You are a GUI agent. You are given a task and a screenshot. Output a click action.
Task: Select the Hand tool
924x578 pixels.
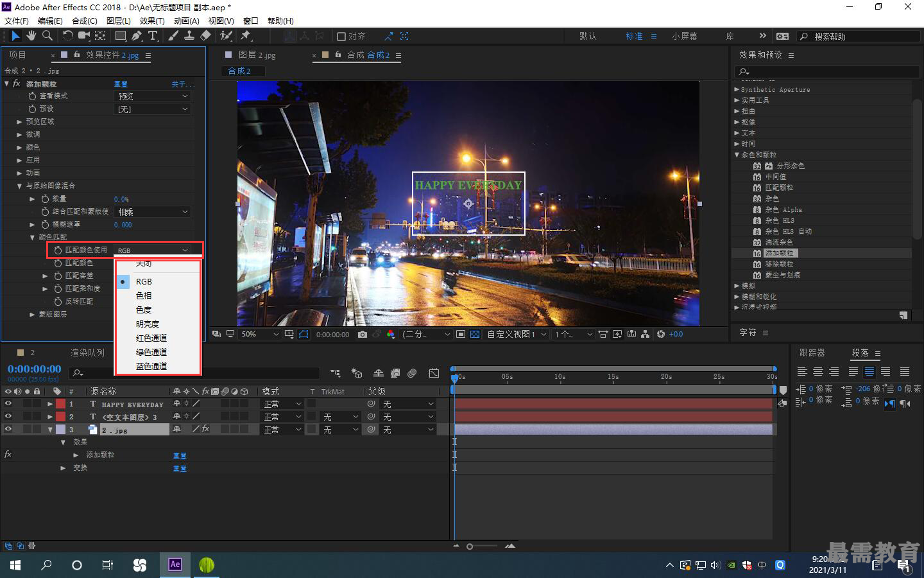(x=31, y=36)
